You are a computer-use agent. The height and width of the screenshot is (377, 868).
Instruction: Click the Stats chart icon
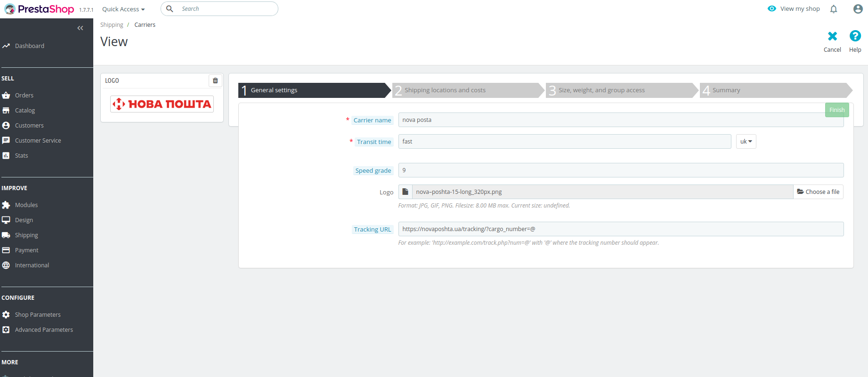tap(6, 156)
